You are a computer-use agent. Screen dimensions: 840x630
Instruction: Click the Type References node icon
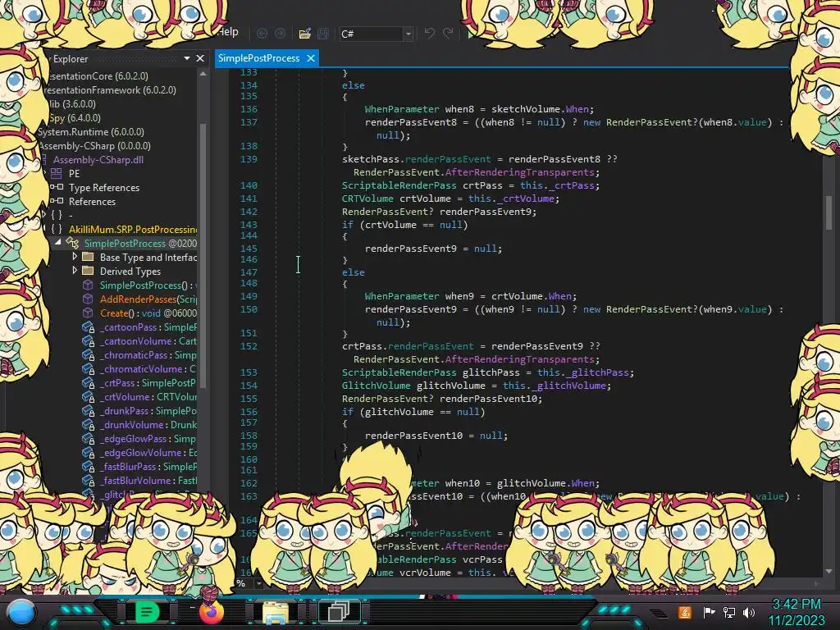[x=57, y=187]
